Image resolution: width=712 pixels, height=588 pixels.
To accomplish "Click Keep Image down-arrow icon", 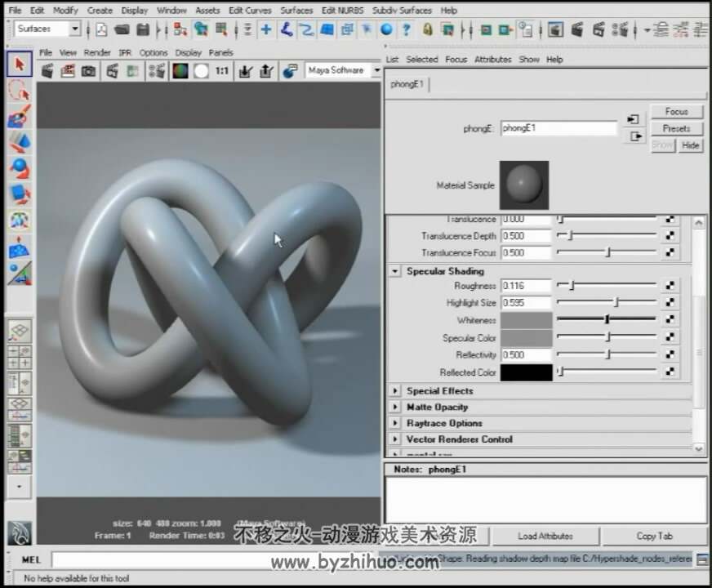I will point(246,71).
